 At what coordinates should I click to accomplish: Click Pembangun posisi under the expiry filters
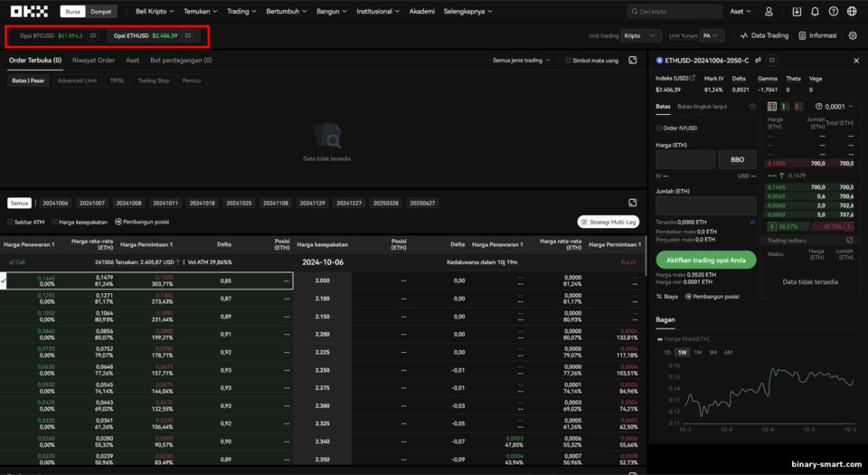coord(142,222)
